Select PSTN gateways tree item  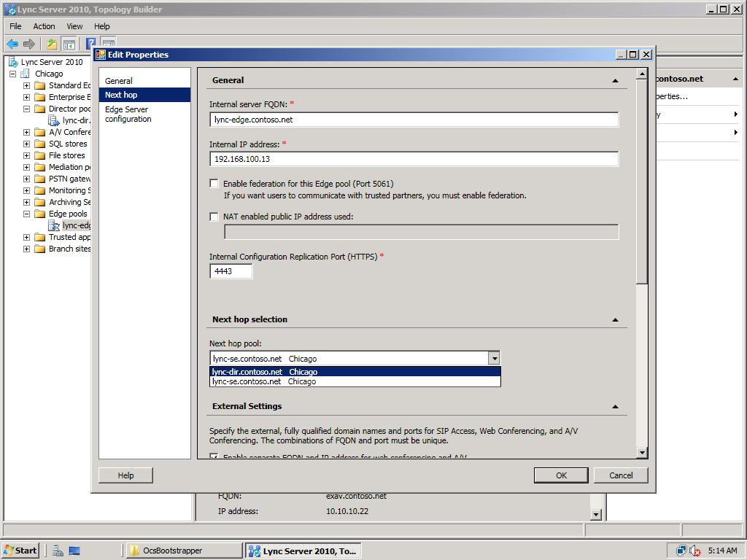69,179
